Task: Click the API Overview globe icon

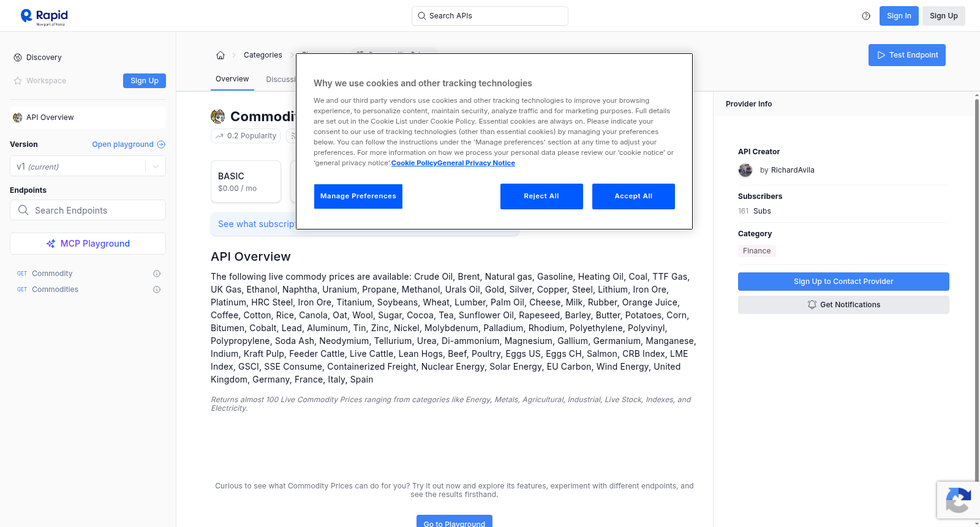Action: click(x=18, y=118)
